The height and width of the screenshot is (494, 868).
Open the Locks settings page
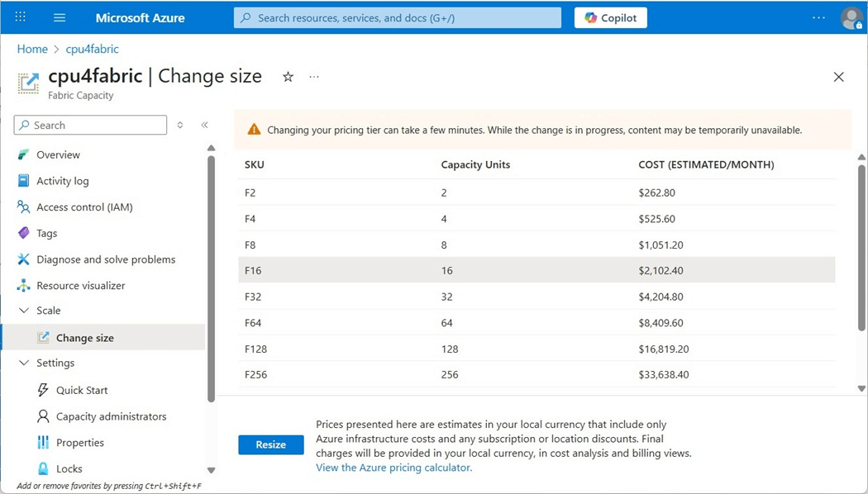click(69, 468)
